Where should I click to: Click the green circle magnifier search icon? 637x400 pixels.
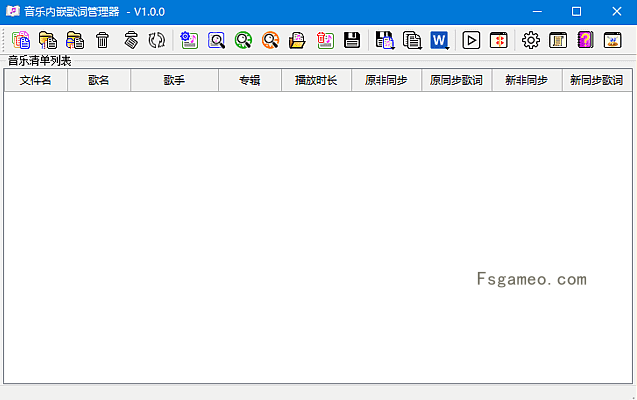pyautogui.click(x=243, y=40)
